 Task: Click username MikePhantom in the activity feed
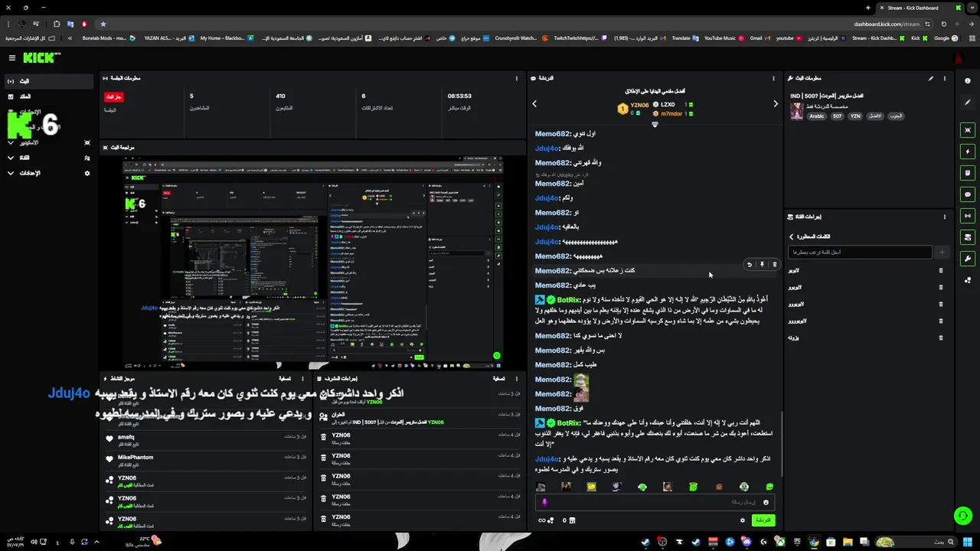tap(136, 458)
